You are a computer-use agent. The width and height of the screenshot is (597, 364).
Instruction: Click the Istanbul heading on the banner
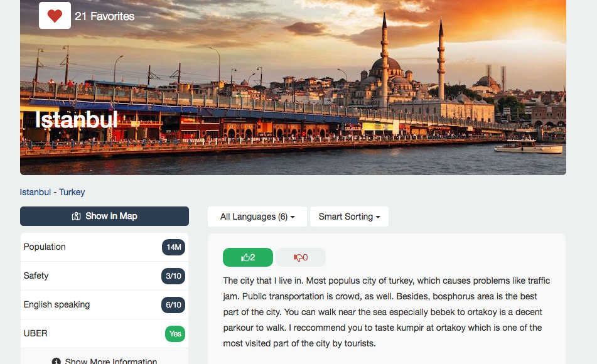(77, 119)
